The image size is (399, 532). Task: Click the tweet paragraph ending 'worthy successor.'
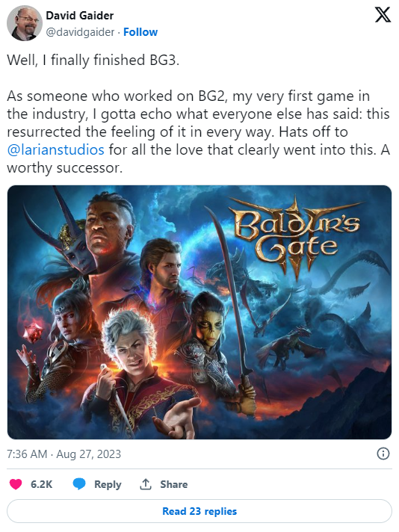199,132
